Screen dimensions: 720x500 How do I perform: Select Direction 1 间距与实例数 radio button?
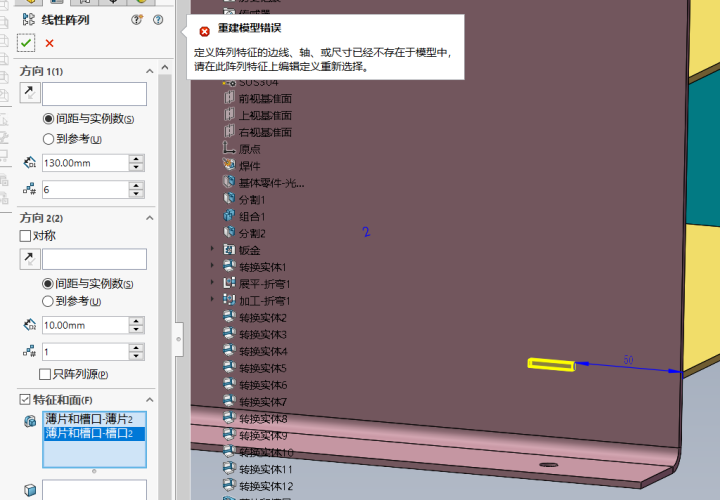48,119
